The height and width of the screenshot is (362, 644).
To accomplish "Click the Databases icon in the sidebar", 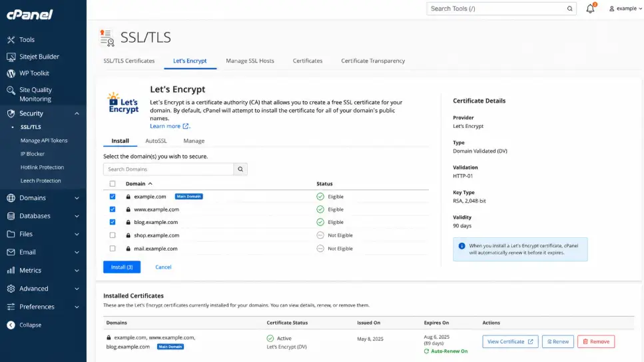I will [x=11, y=216].
